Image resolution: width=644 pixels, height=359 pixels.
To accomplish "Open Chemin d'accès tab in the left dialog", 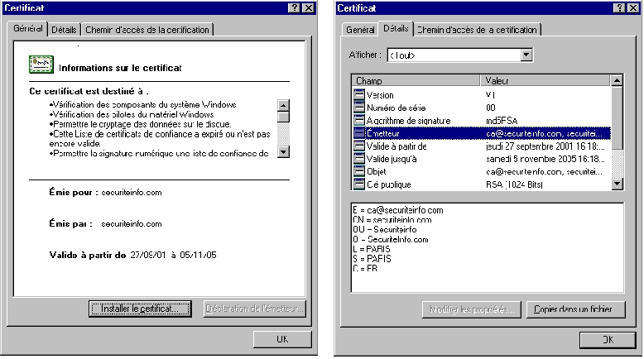I will tap(147, 30).
